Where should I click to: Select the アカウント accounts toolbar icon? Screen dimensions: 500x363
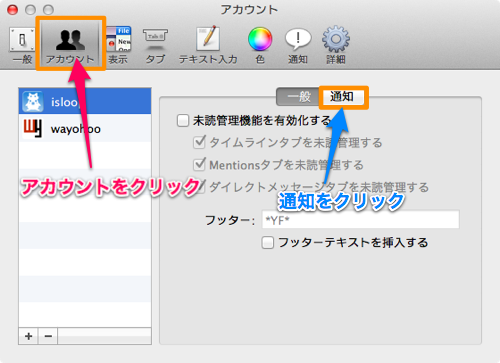click(x=70, y=45)
